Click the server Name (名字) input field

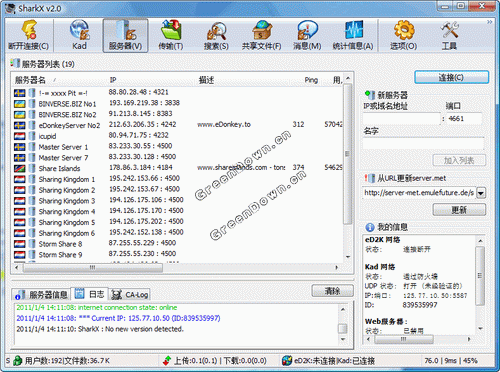(x=423, y=144)
